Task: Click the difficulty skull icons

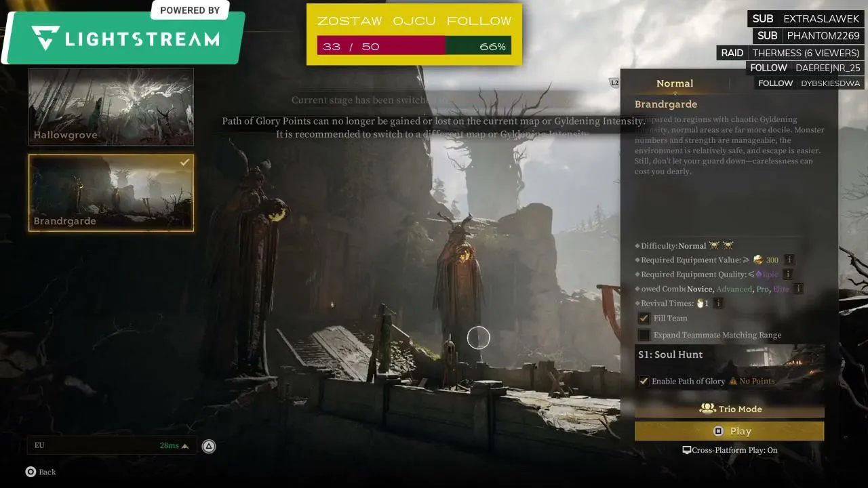Action: coord(721,245)
